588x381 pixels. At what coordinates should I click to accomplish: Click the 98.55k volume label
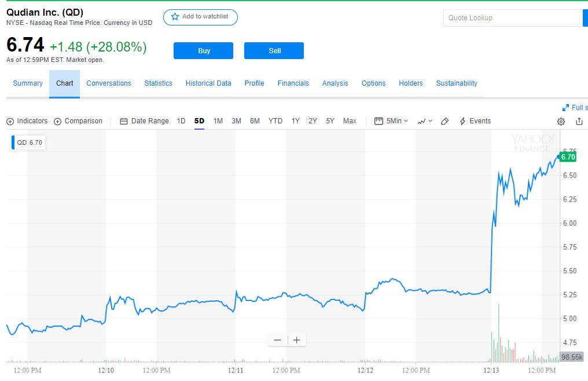point(572,357)
